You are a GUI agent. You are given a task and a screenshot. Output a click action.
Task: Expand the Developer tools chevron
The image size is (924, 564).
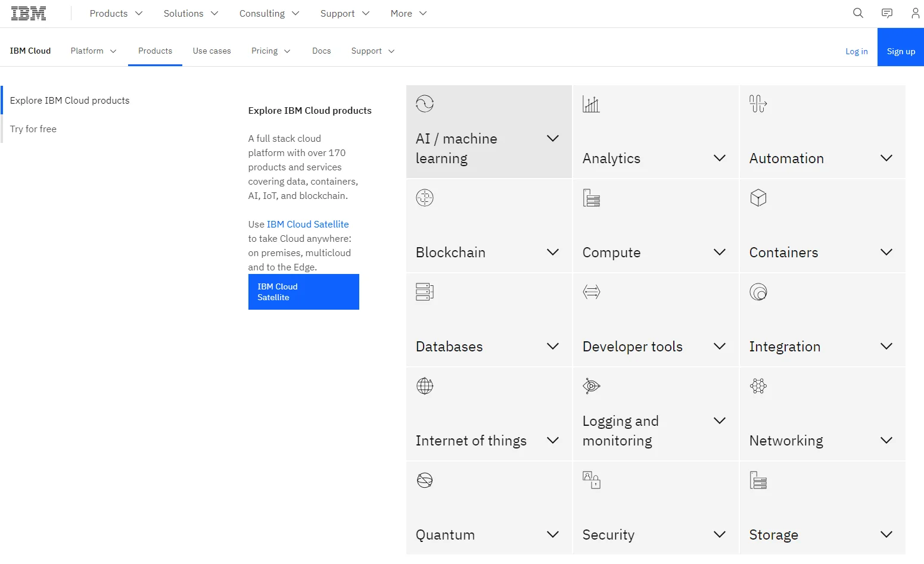tap(720, 346)
